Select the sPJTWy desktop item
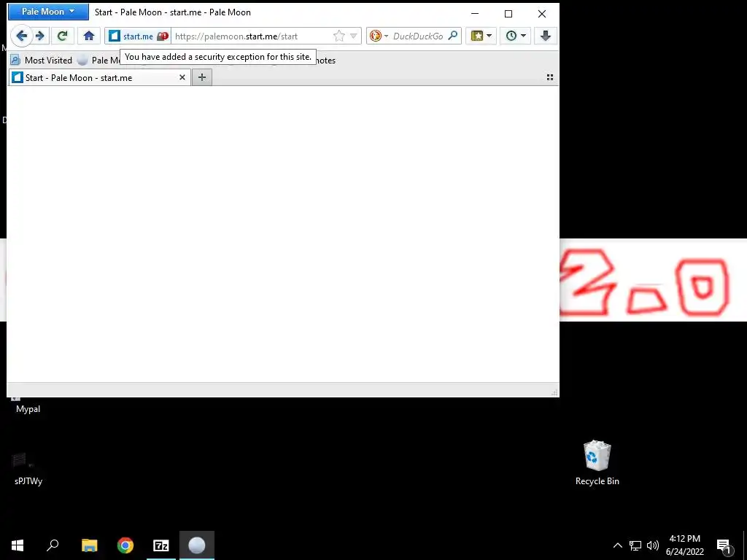Viewport: 747px width, 560px height. click(x=28, y=469)
